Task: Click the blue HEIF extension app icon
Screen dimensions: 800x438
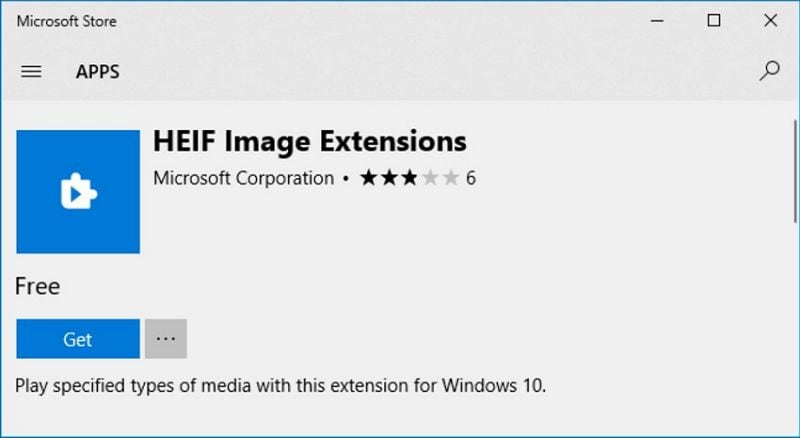Action: tap(78, 191)
